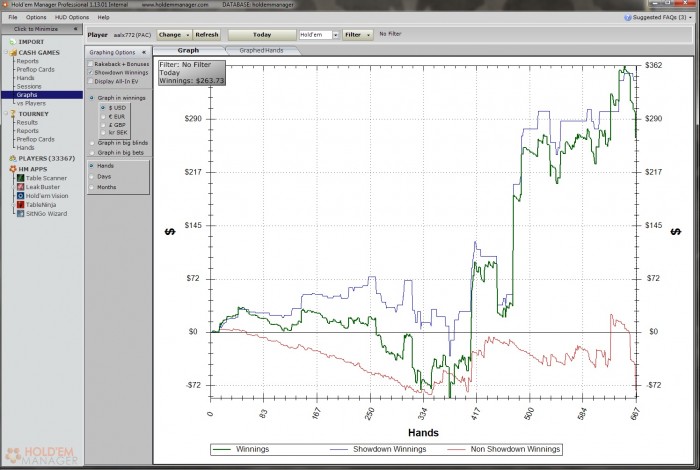This screenshot has height=470, width=700.
Task: Enable Display All-In EV checkbox
Action: (90, 81)
